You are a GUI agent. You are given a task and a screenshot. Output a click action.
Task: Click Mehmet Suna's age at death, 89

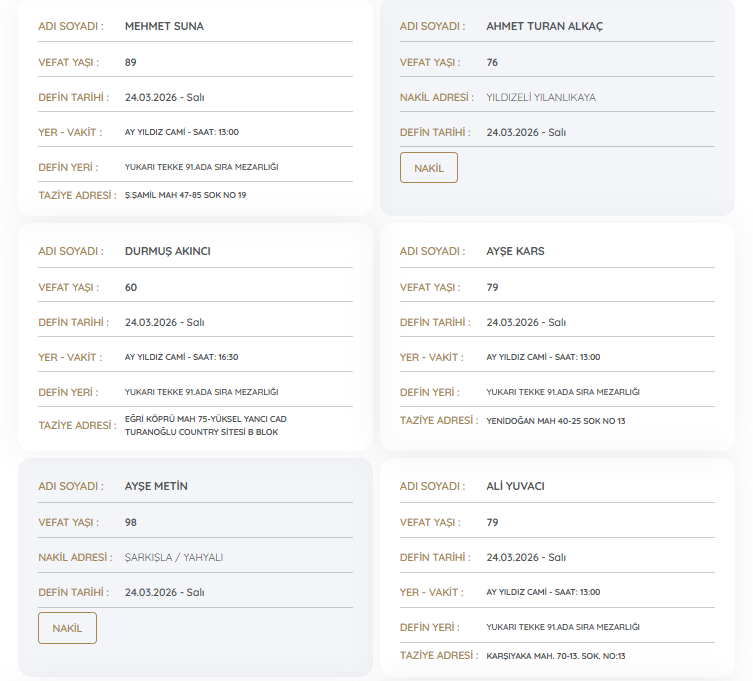point(131,62)
